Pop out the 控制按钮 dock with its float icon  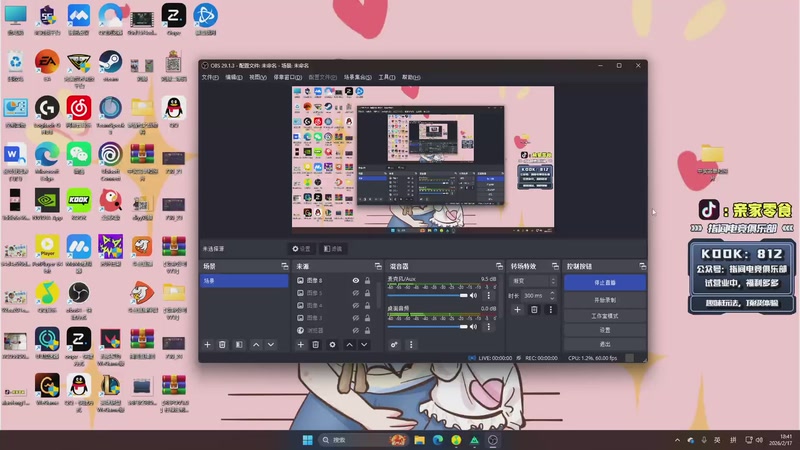click(642, 266)
